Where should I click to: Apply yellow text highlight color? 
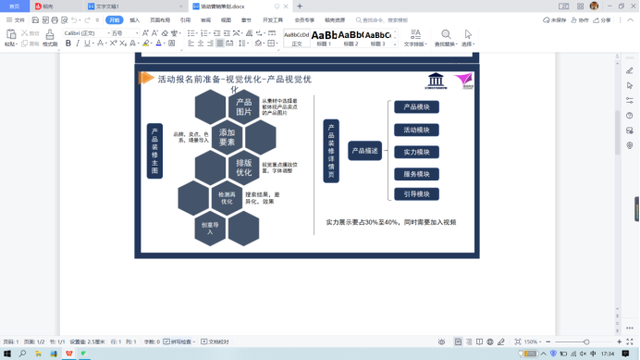[x=146, y=43]
